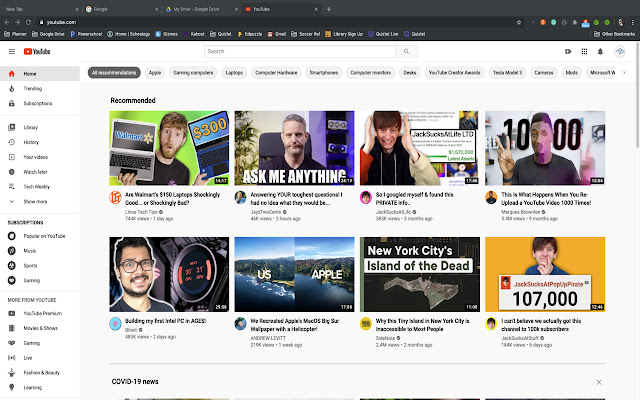640x400 pixels.
Task: Select All recommendations chip
Action: 114,73
